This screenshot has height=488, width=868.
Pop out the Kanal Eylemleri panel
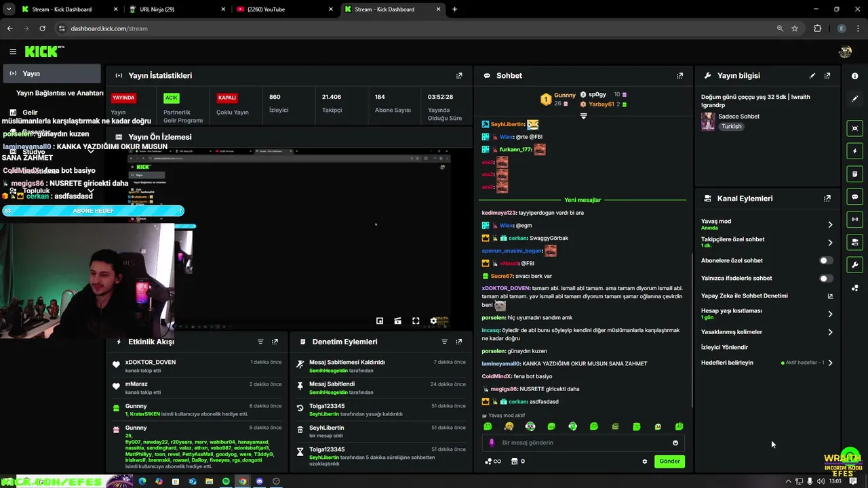coord(827,199)
